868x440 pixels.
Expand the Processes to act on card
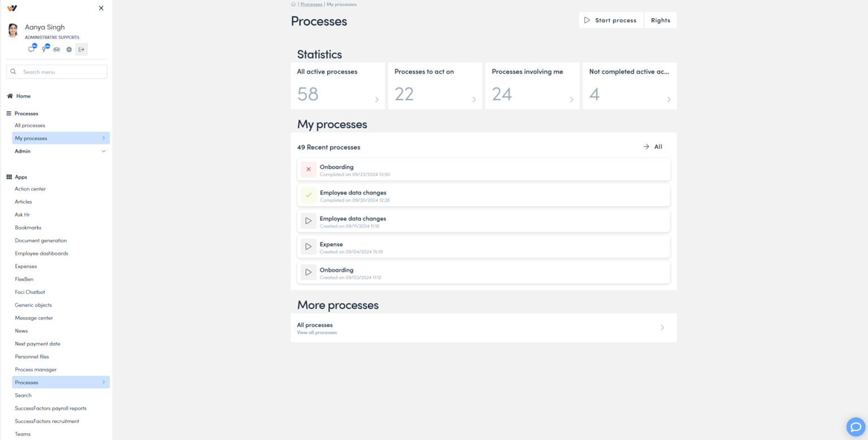[x=474, y=99]
